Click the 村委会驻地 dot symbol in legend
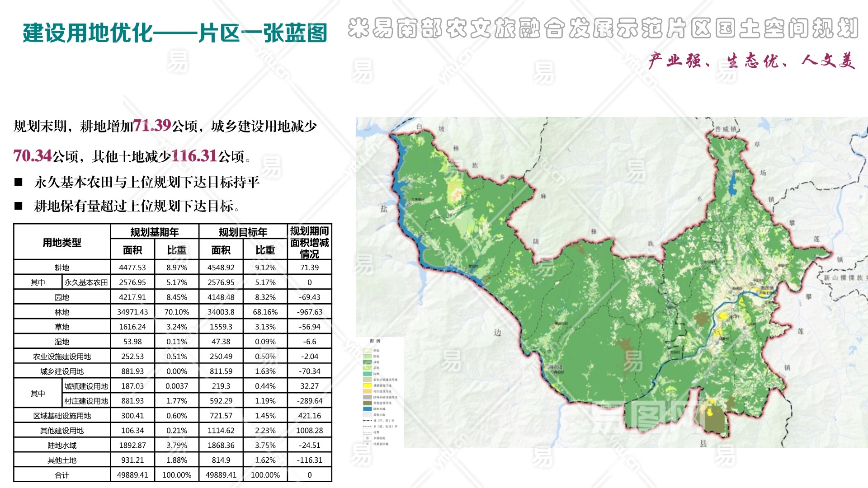Viewport: 868px width, 488px height. pyautogui.click(x=367, y=444)
